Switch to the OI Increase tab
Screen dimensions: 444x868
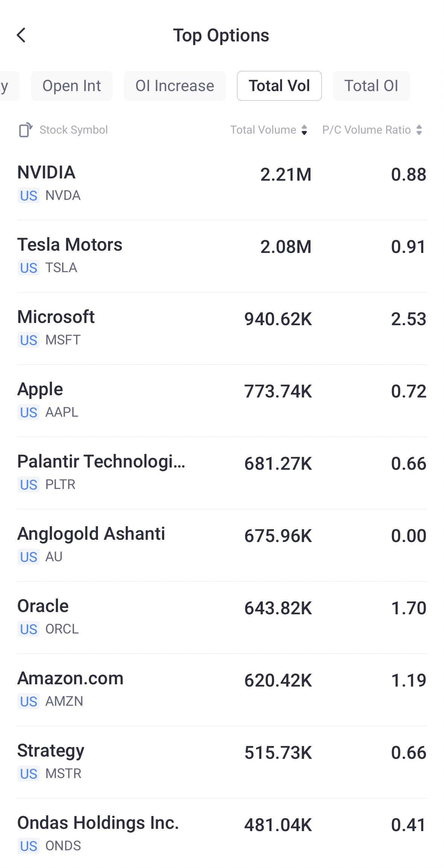[175, 86]
